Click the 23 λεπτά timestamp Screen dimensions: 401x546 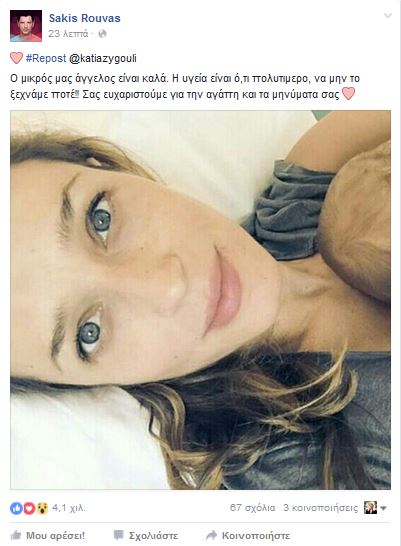click(x=68, y=34)
